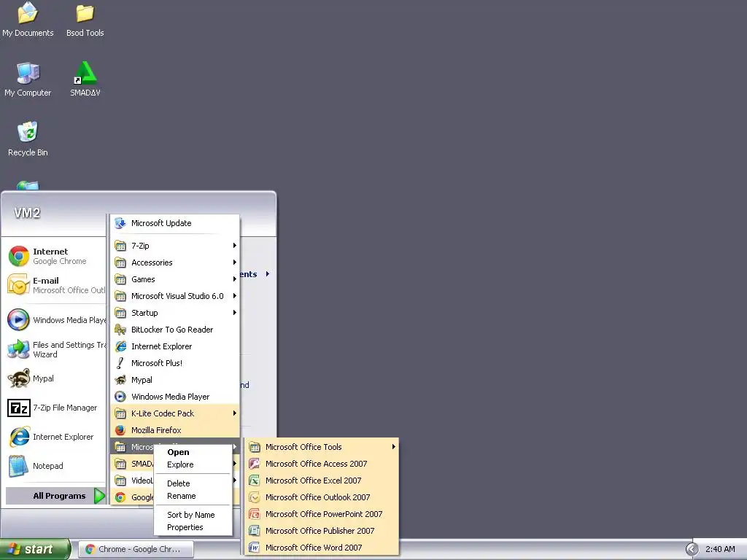Viewport: 747px width, 560px height.
Task: Select Delete from context menu
Action: [193, 483]
